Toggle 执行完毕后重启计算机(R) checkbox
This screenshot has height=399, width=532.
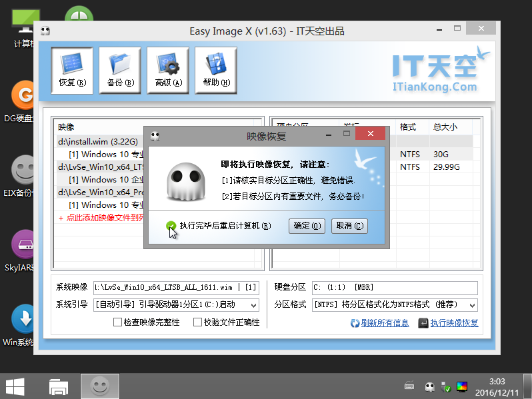click(x=171, y=226)
